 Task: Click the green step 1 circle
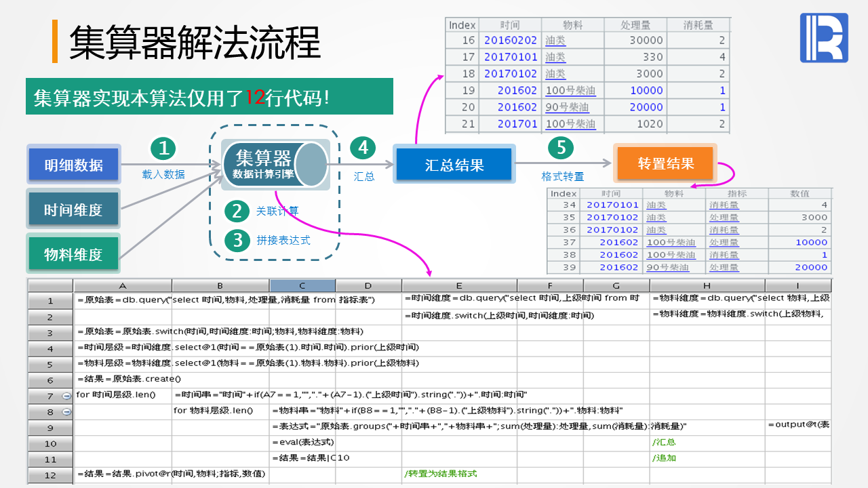click(x=163, y=148)
